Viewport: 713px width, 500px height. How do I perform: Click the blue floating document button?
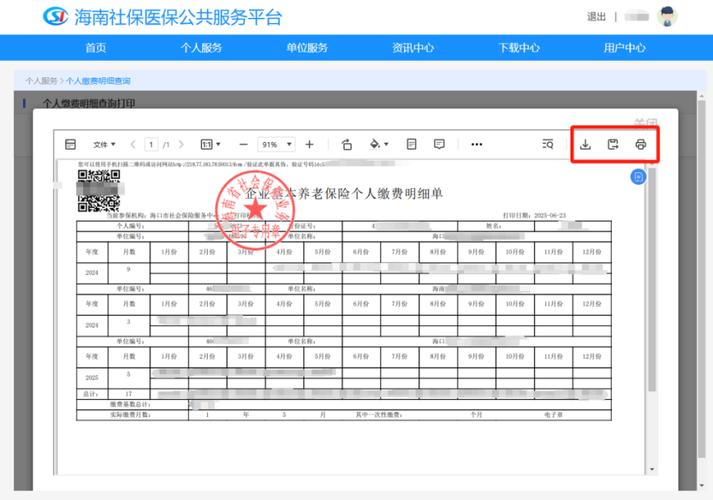pos(638,177)
